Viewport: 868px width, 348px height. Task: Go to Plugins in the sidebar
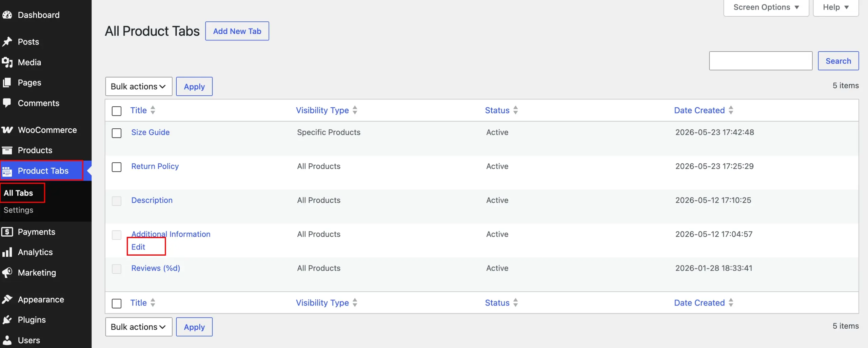(x=32, y=320)
